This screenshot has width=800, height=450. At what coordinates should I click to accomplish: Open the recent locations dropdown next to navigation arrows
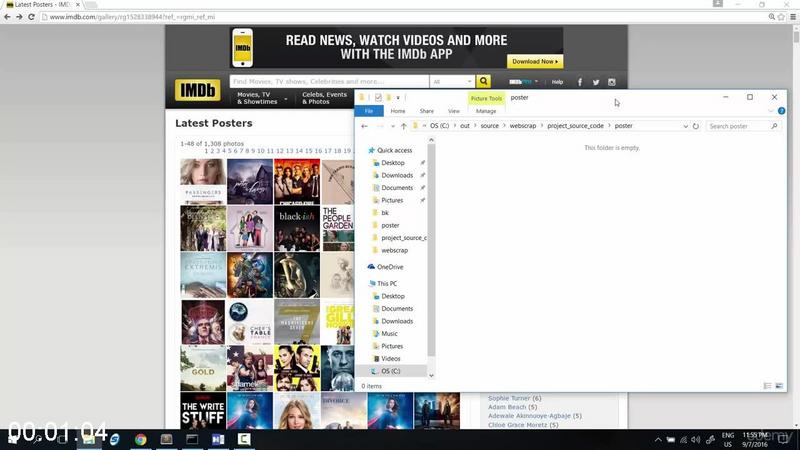(x=392, y=126)
